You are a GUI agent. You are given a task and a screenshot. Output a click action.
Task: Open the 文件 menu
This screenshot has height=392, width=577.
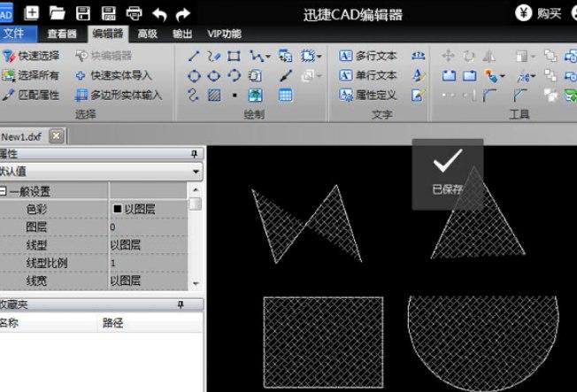pos(14,34)
